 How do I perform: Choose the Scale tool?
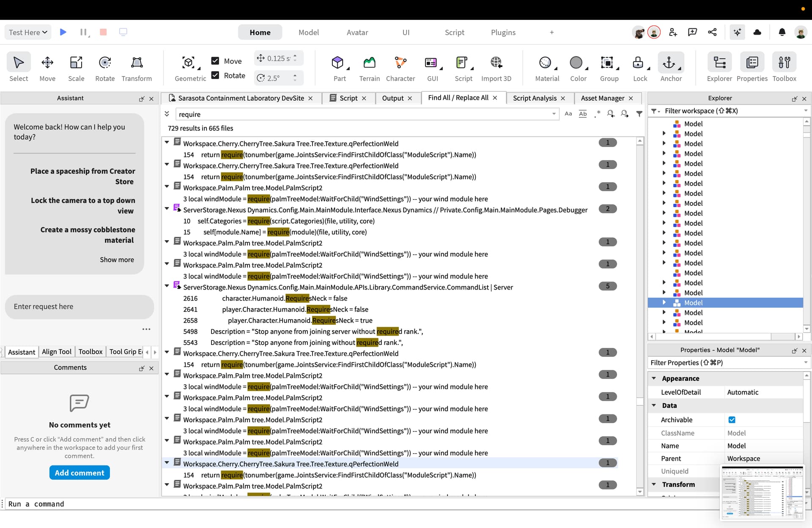tap(76, 67)
